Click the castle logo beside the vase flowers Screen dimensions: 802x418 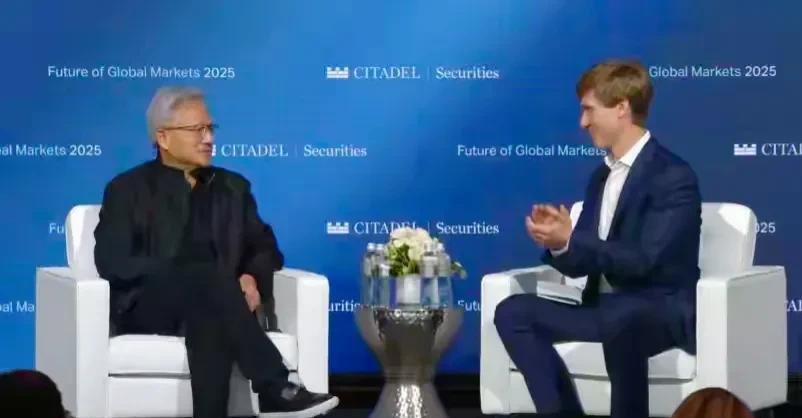[x=338, y=228]
